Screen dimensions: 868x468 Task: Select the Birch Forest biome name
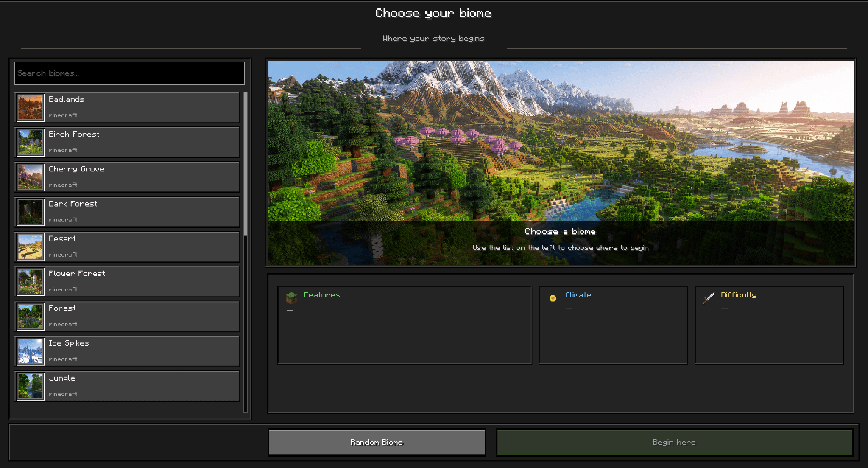pyautogui.click(x=74, y=134)
